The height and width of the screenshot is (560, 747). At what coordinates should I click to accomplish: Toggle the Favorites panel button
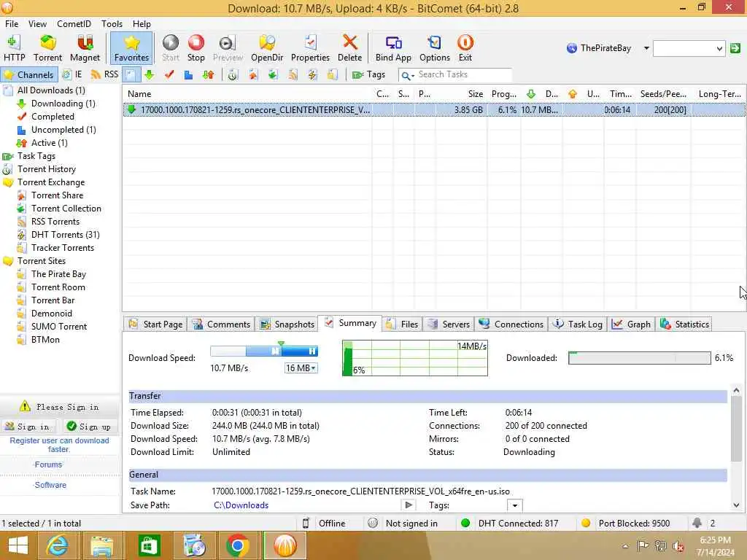(131, 48)
